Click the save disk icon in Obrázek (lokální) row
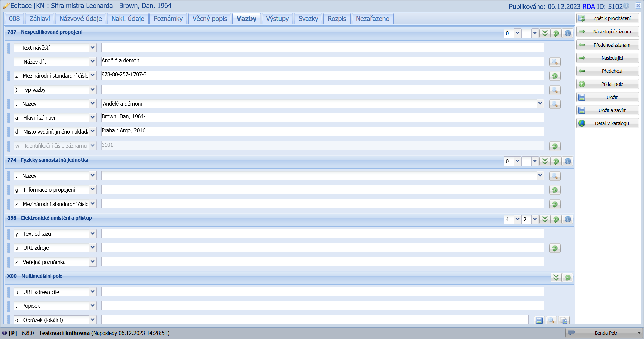Screen dimensions: 644x339 coord(539,320)
